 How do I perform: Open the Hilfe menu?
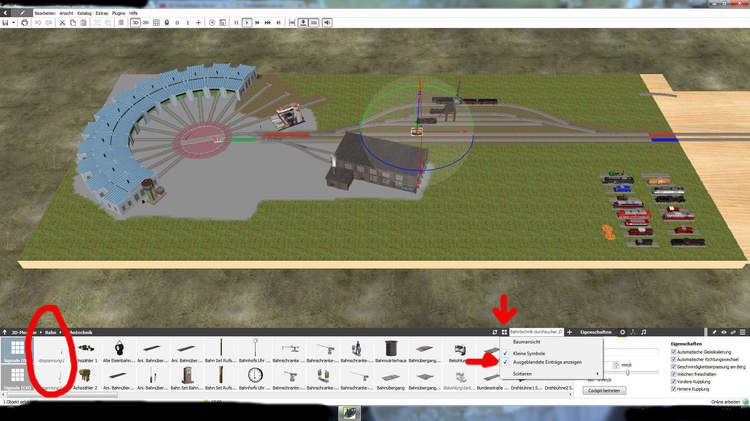[133, 13]
